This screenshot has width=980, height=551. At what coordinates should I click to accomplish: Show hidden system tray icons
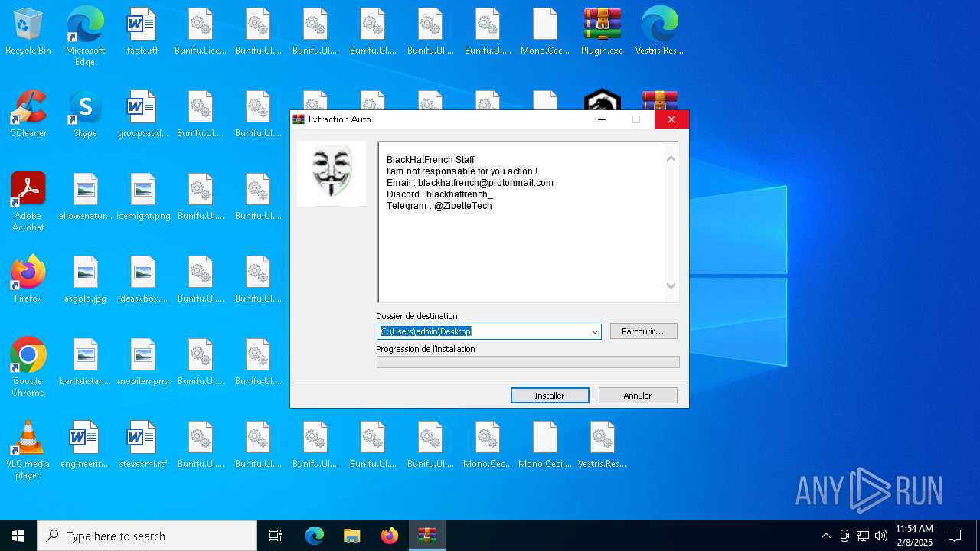coord(825,536)
